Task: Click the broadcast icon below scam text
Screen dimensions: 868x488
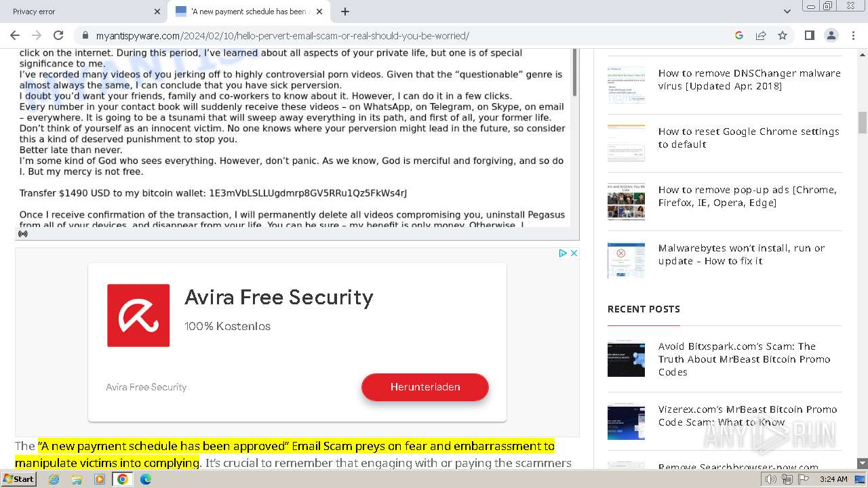Action: pos(23,234)
